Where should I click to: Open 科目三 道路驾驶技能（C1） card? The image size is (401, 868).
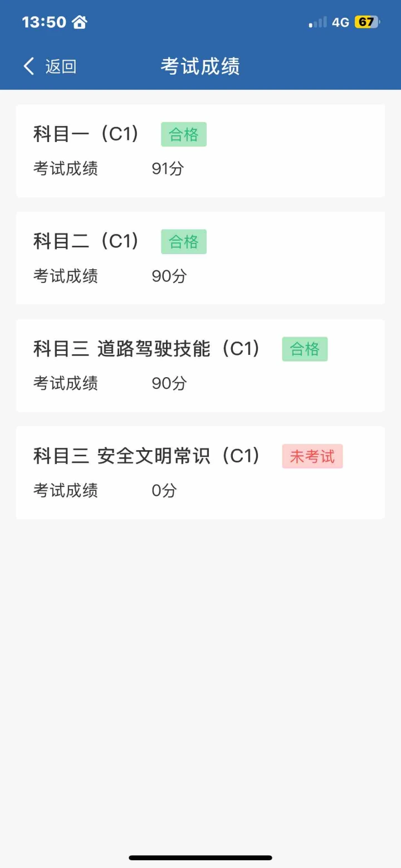point(200,365)
